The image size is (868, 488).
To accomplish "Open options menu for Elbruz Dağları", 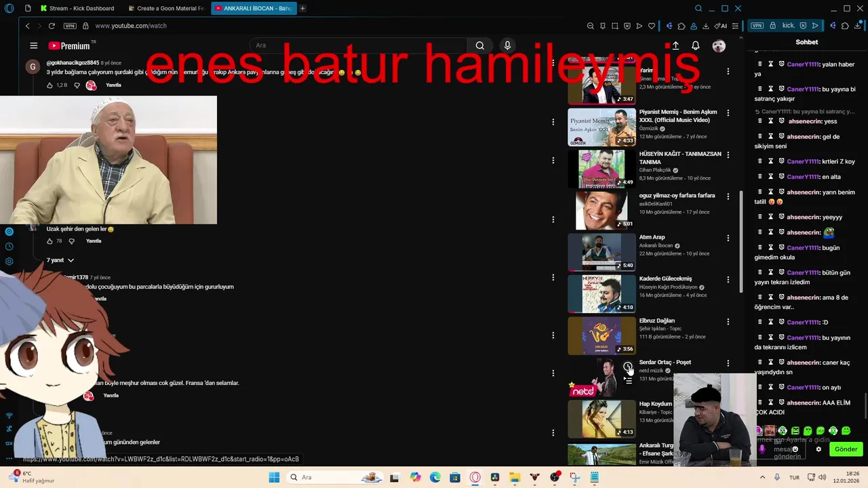I will coord(728,322).
